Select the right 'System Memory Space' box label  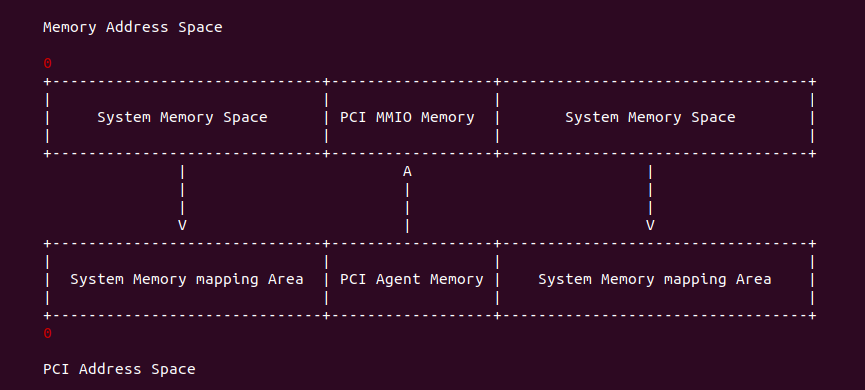650,117
